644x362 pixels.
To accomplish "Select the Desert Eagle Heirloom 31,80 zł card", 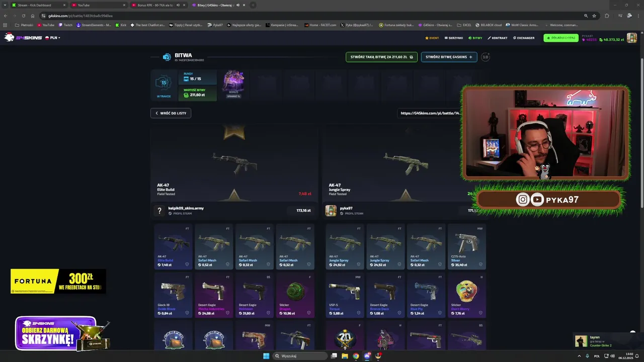I will point(255,296).
